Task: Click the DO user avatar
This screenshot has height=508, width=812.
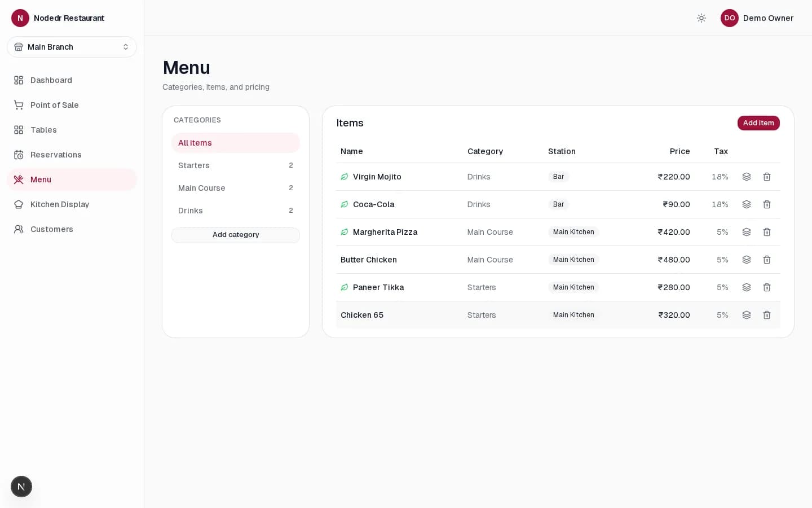Action: pos(730,18)
